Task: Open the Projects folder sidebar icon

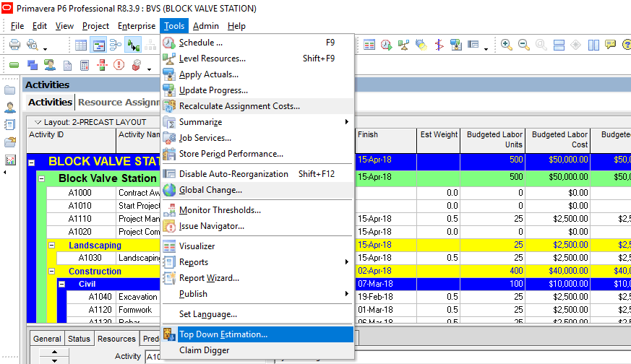Action: pyautogui.click(x=10, y=90)
